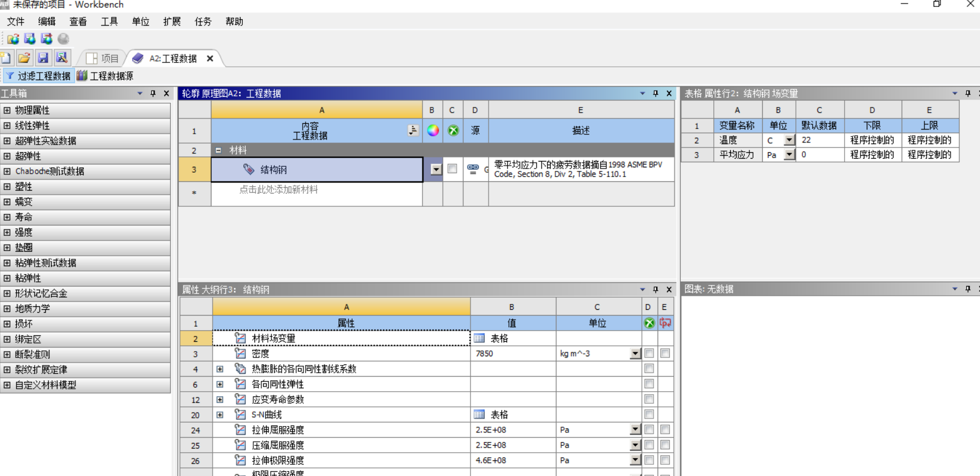Switch to the 项目 tab
980x476 pixels.
click(x=103, y=58)
